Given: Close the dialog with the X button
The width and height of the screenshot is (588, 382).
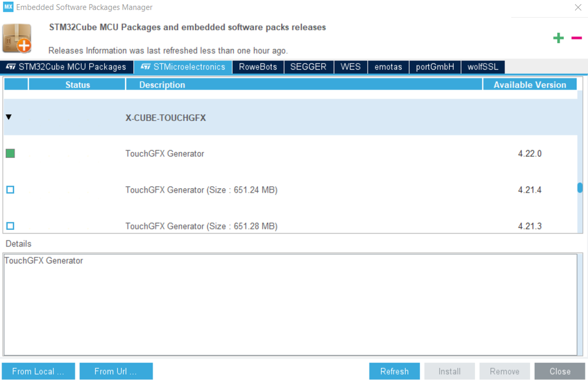Looking at the screenshot, I should pos(578,7).
